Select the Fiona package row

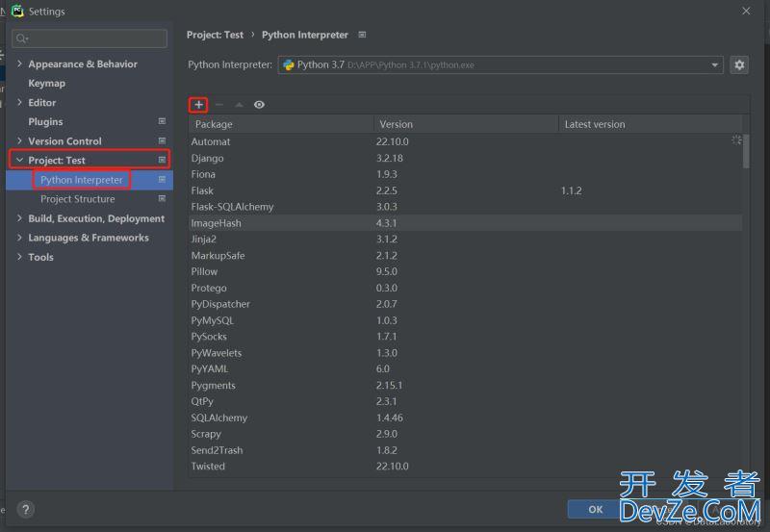click(466, 174)
